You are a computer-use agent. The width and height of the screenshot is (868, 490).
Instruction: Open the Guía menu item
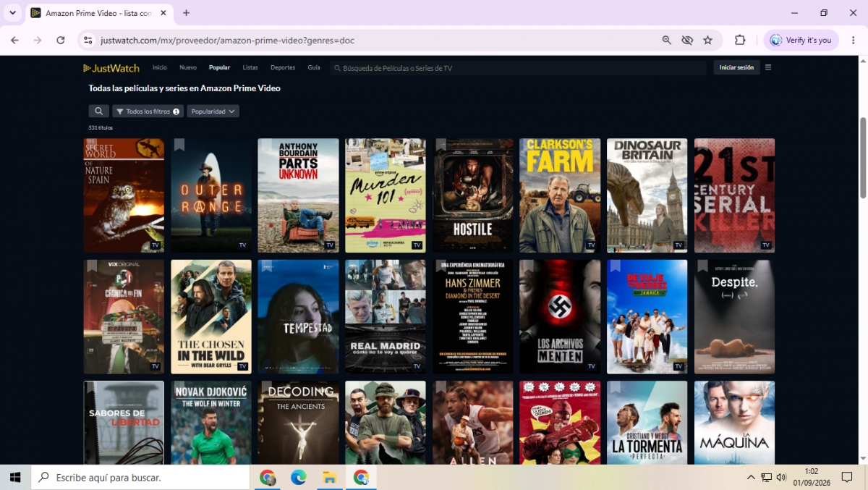(x=314, y=67)
